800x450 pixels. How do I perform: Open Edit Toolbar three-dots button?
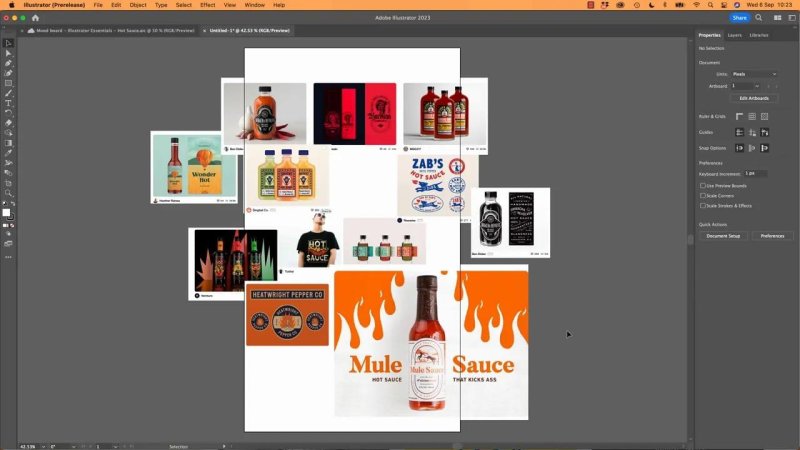(x=8, y=257)
